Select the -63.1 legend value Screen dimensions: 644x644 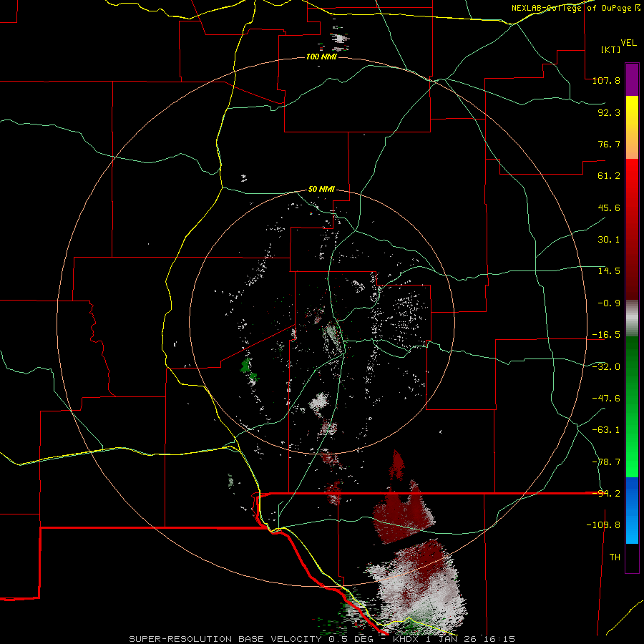pos(606,430)
